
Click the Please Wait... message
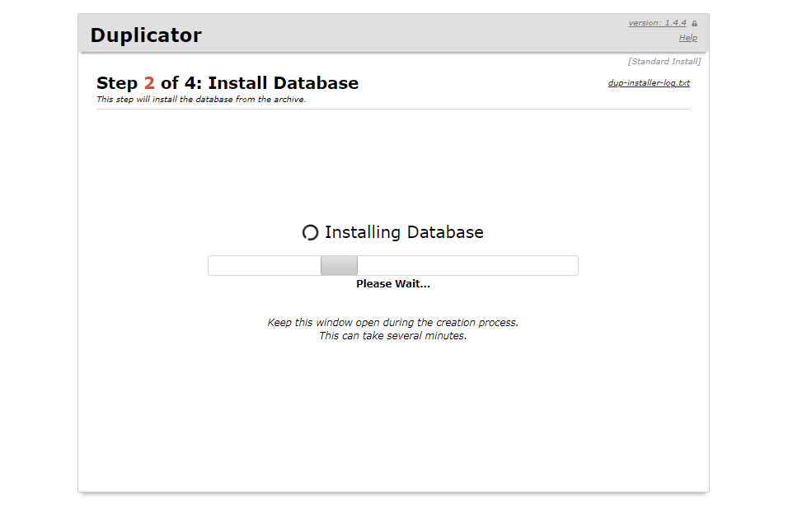coord(393,284)
